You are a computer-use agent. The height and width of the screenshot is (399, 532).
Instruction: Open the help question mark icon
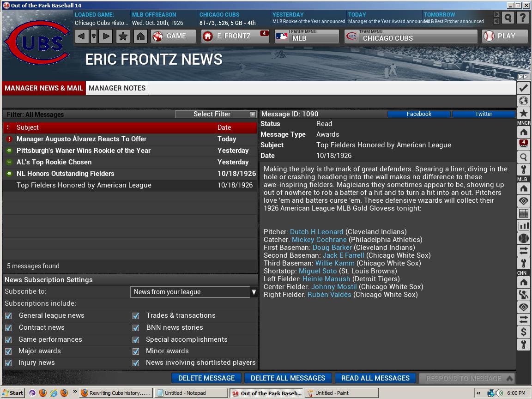click(x=523, y=18)
